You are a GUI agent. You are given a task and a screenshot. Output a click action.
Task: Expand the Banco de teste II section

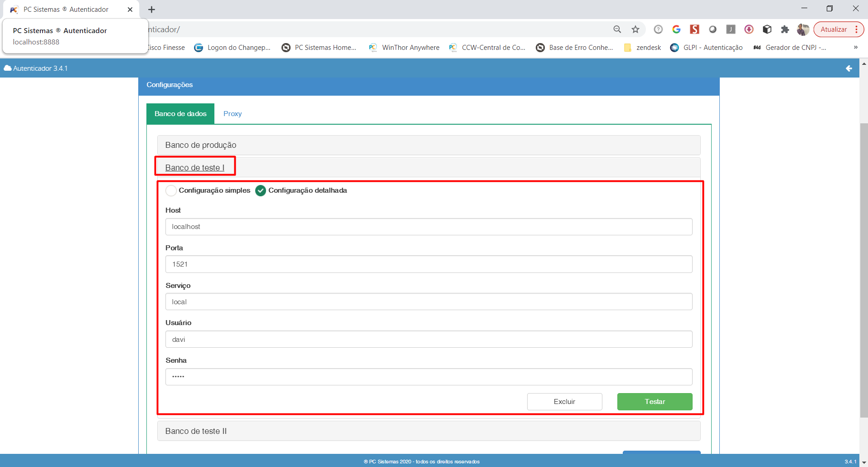pos(429,431)
